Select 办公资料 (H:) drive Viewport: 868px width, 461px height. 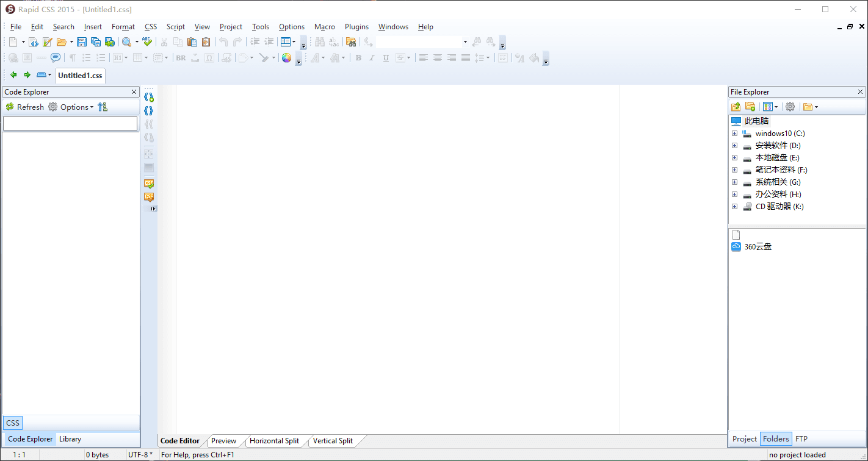[778, 194]
